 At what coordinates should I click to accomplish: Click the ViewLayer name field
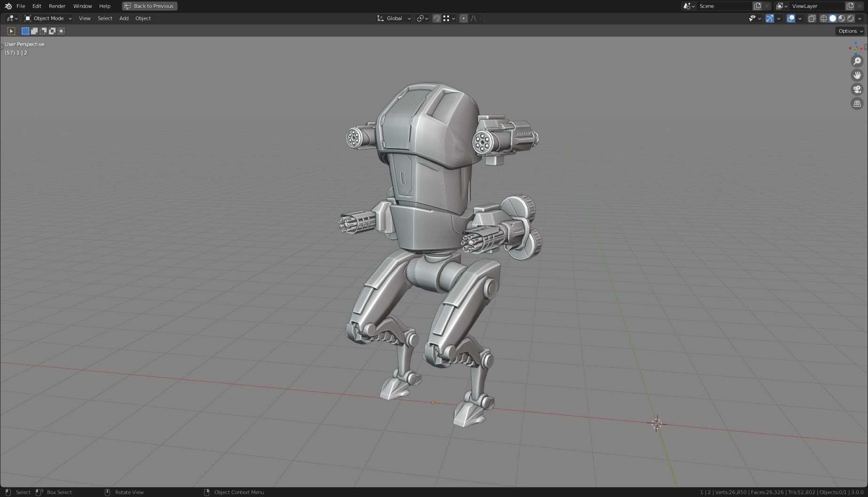coord(817,6)
